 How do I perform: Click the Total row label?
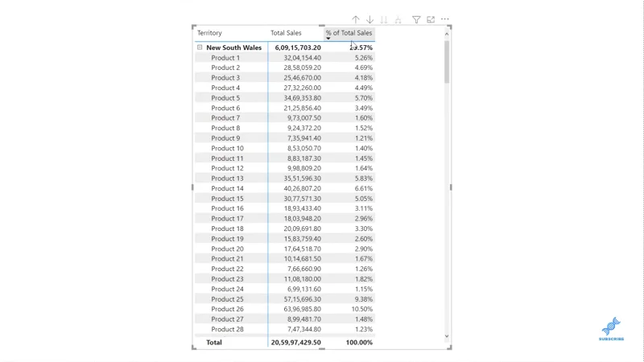click(x=214, y=343)
